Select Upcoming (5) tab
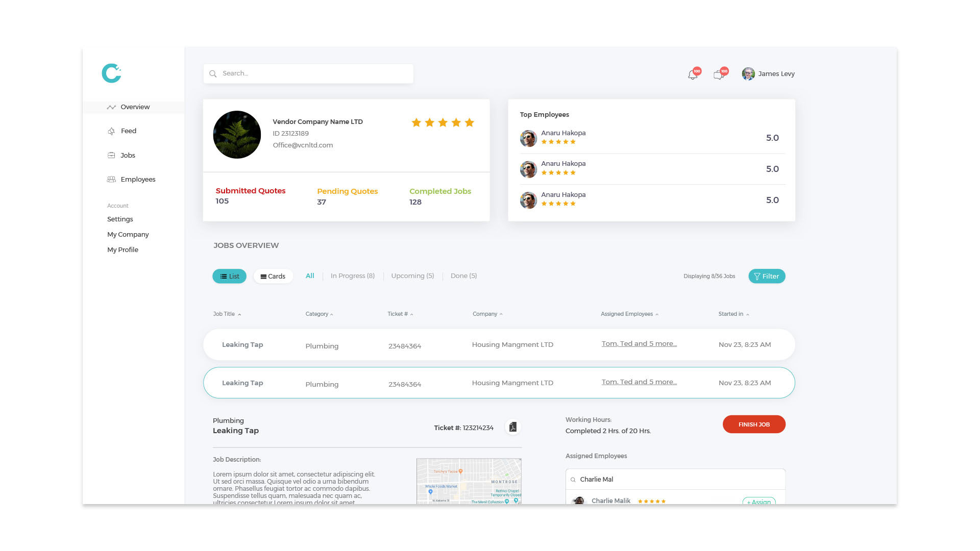980x551 pixels. click(412, 276)
